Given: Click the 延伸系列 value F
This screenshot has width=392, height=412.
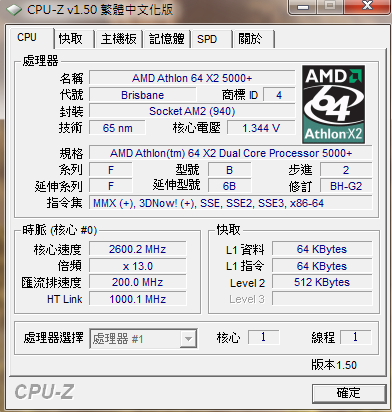Looking at the screenshot, I should [x=111, y=186].
